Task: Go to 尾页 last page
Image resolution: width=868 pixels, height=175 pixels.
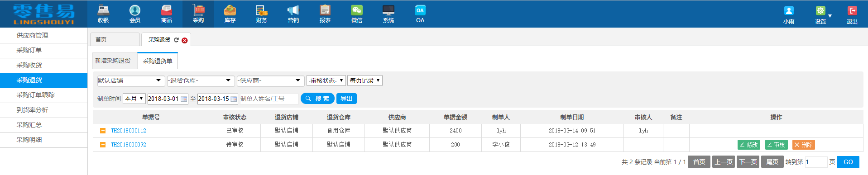Action: point(772,162)
